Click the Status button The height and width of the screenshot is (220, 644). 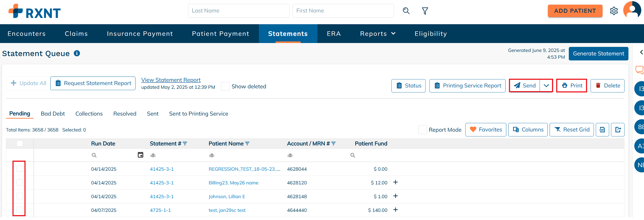coord(408,86)
